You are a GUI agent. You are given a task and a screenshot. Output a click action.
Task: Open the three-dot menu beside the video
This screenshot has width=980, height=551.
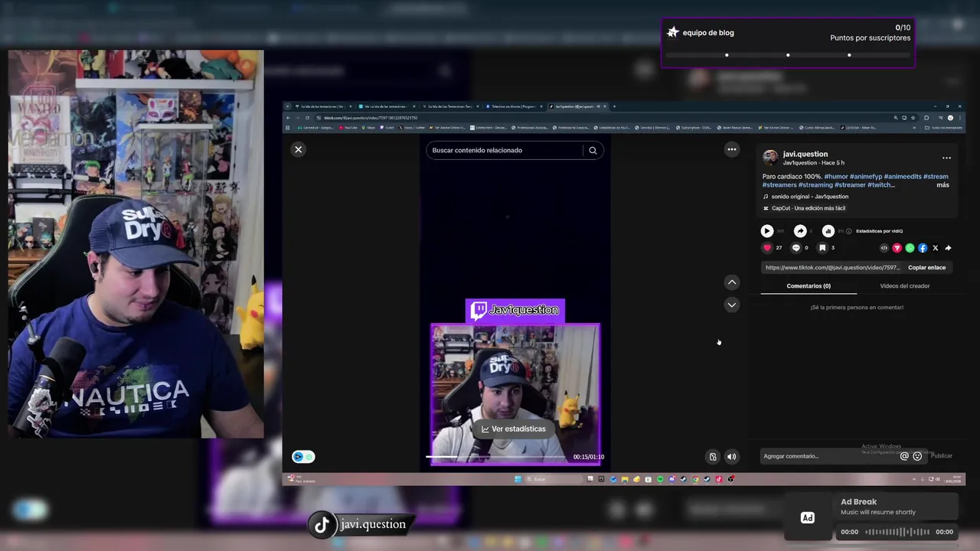732,149
